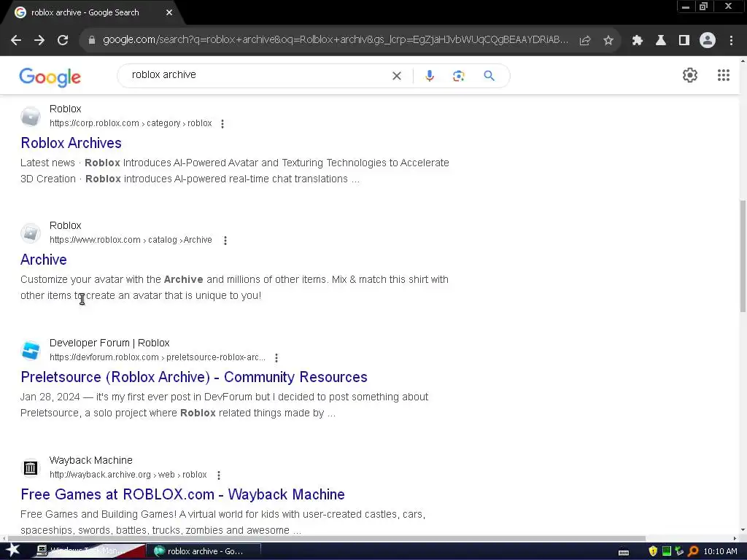747x560 pixels.
Task: Go to the Google logo homepage
Action: pyautogui.click(x=50, y=77)
